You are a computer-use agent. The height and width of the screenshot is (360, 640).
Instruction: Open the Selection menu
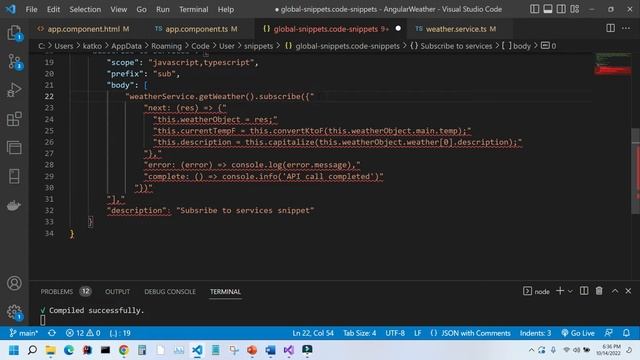pyautogui.click(x=85, y=9)
